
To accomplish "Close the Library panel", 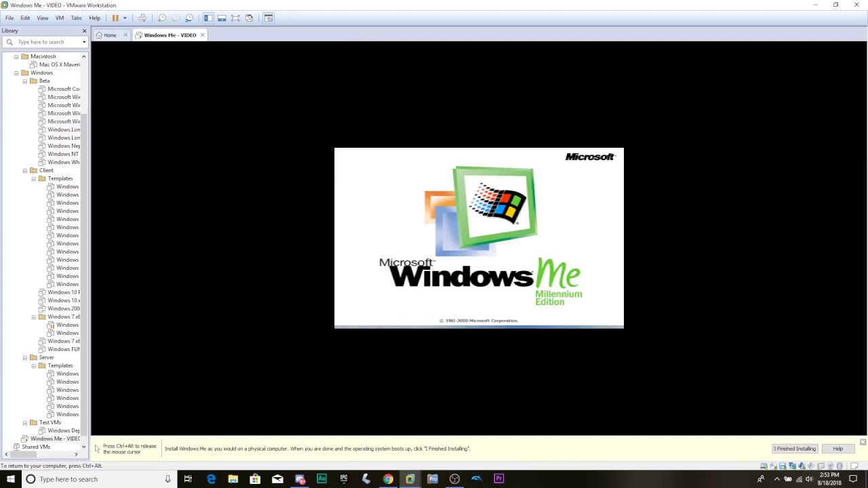I will (84, 30).
